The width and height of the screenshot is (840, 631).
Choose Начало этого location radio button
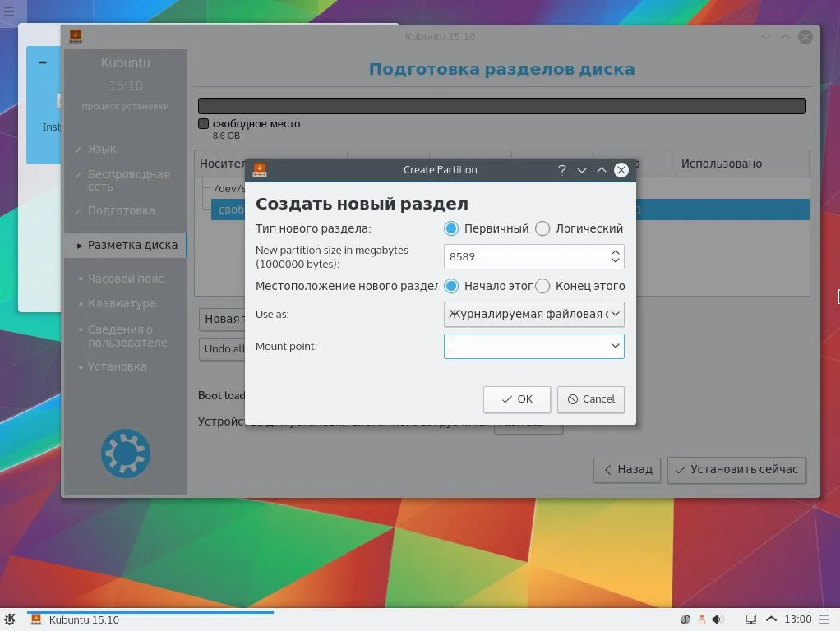[451, 286]
